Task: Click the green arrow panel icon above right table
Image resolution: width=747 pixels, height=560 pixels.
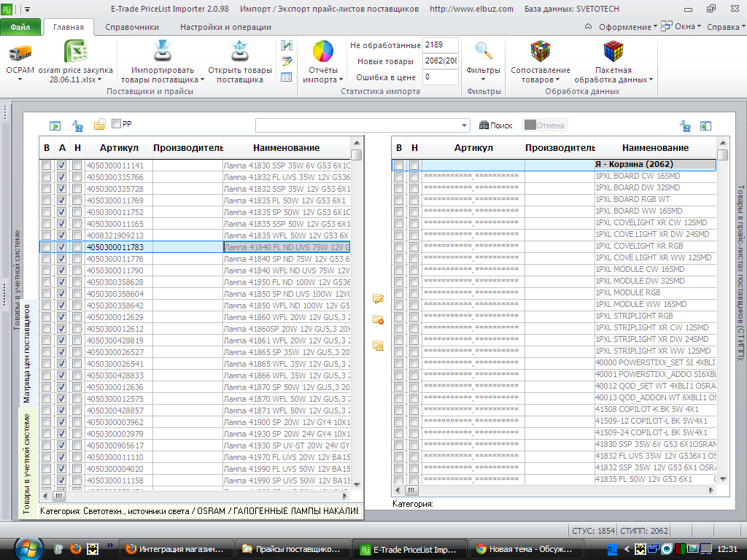Action: click(705, 125)
